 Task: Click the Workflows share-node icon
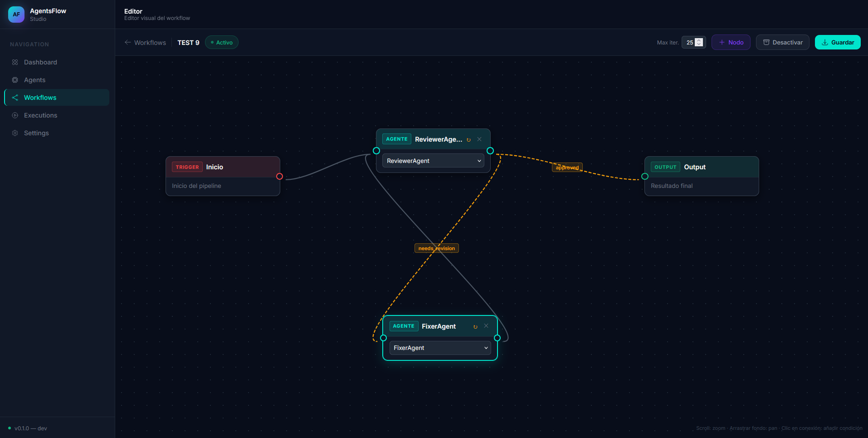15,98
